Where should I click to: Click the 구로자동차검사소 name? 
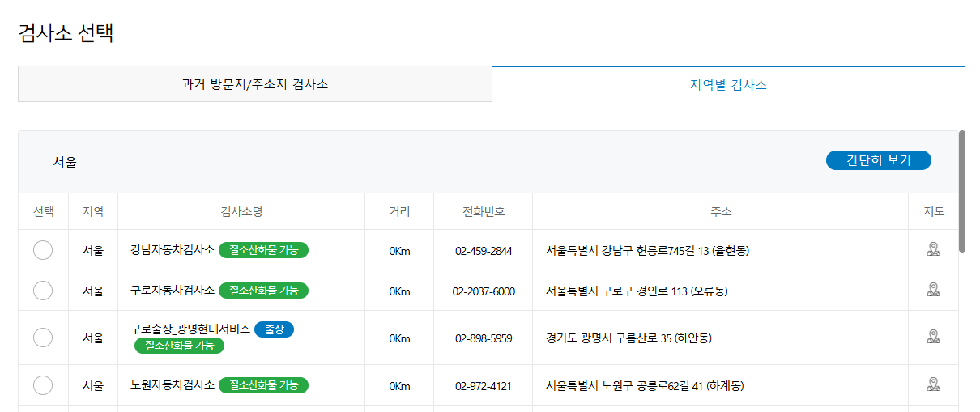point(173,291)
